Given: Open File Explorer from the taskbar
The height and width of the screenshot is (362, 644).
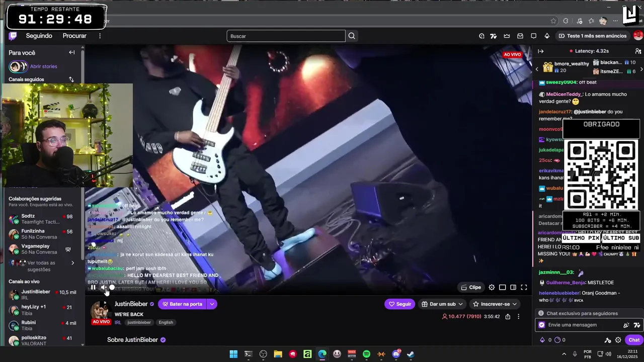Looking at the screenshot, I should click(278, 354).
